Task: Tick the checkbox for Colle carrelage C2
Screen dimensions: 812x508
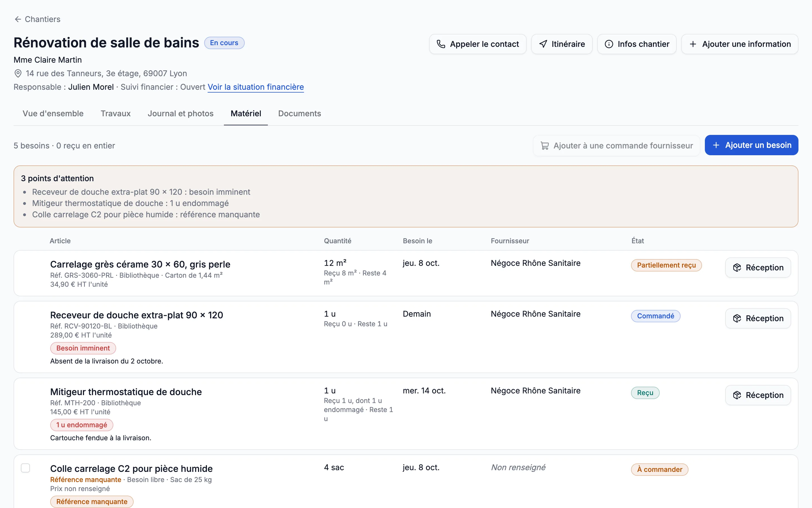Action: [25, 468]
